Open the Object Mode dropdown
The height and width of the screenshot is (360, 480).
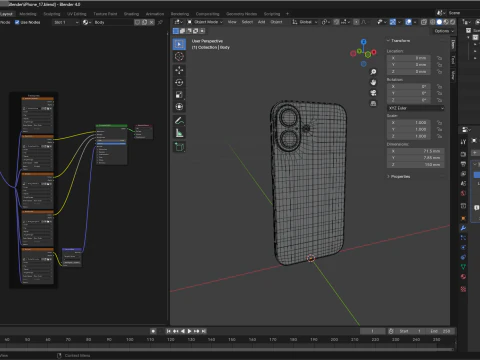click(x=205, y=22)
